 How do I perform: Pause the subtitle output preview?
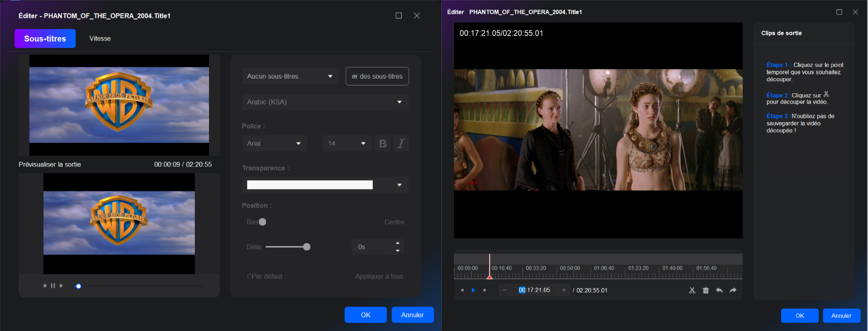point(53,286)
